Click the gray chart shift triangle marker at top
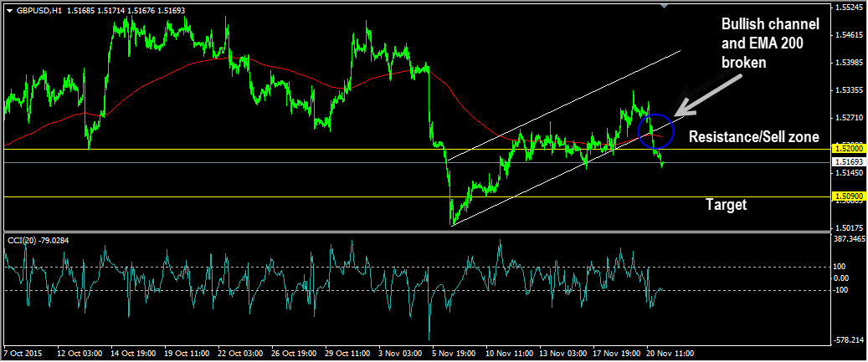Screen dimensions: 868x362 [665, 6]
